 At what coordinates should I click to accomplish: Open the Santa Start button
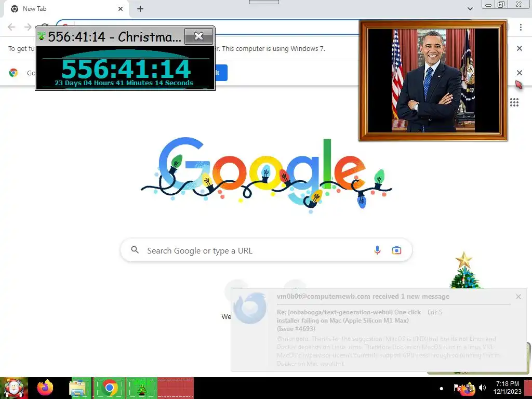click(14, 388)
